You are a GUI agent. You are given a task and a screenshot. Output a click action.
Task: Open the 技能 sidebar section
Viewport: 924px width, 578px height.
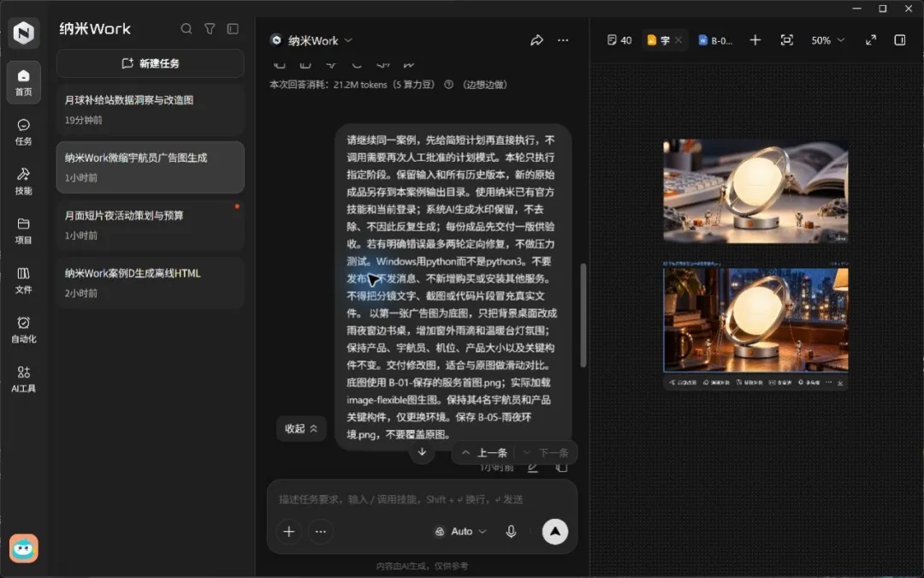tap(24, 181)
